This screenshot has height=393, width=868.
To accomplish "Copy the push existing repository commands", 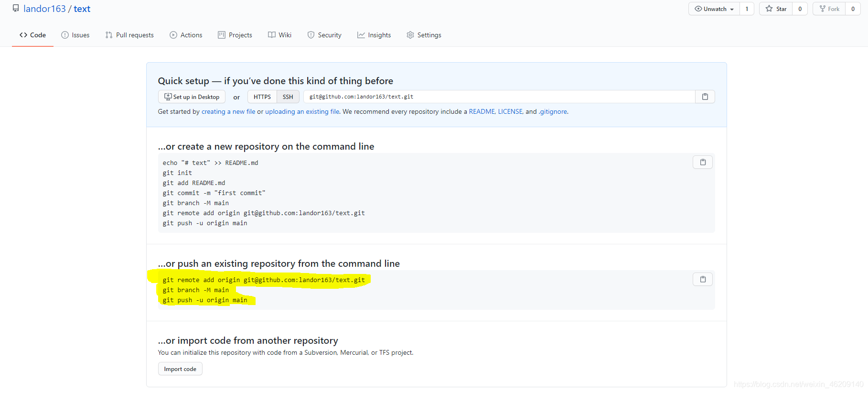I will pos(702,279).
